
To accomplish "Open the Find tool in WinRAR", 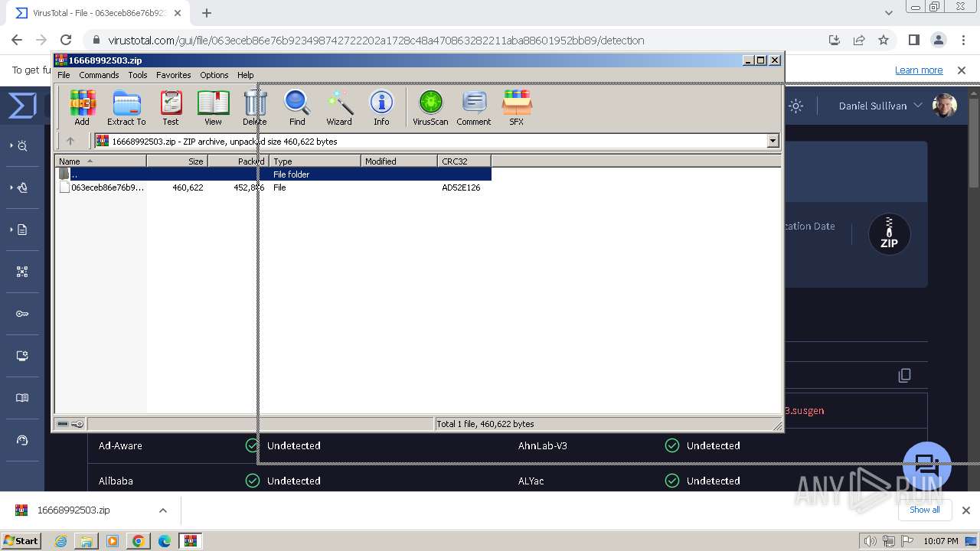I will point(297,107).
